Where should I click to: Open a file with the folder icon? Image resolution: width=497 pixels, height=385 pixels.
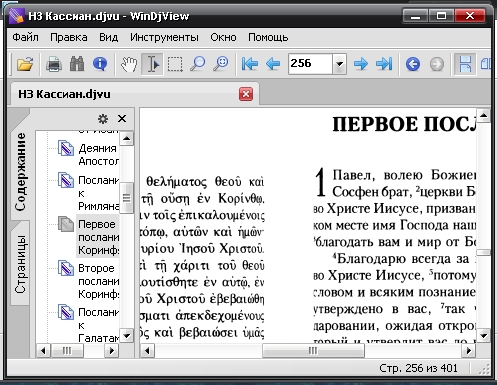[25, 64]
